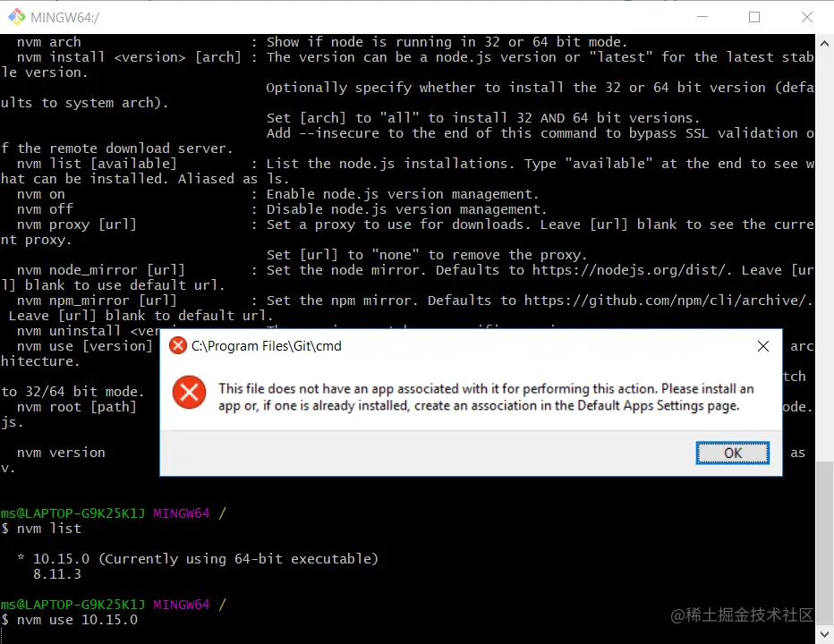The height and width of the screenshot is (644, 834).
Task: Click the red error icon in dialog title
Action: pyautogui.click(x=178, y=345)
